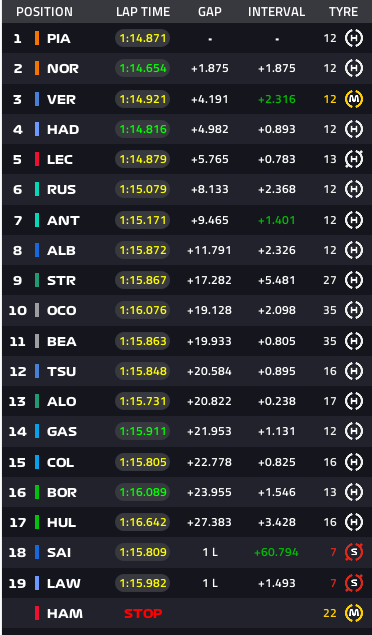Click the hard tyre icon for OCO

pos(354,310)
